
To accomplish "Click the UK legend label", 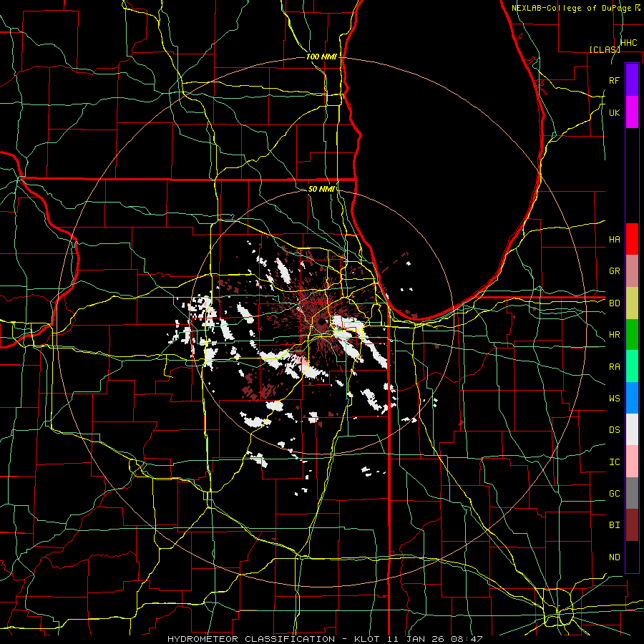I will pos(614,112).
